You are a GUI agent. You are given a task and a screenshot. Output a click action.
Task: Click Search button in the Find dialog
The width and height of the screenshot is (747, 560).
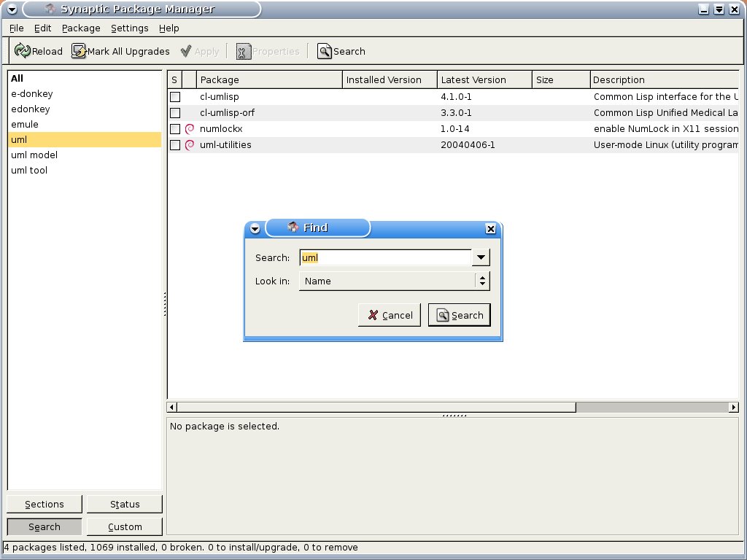point(460,315)
